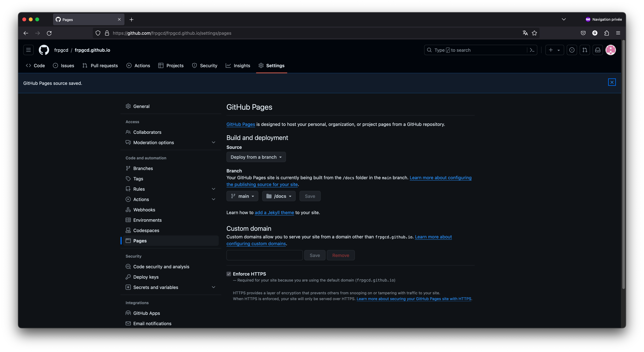Screen dimensions: 644x352
Task: Click the GitHub Octocat logo
Action: pyautogui.click(x=44, y=50)
